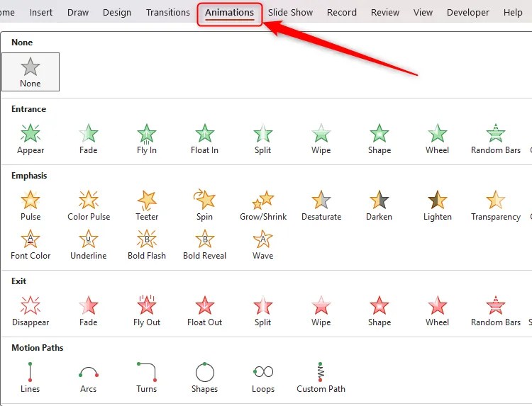The height and width of the screenshot is (406, 532).
Task: Open the Insert ribbon tab
Action: point(41,13)
